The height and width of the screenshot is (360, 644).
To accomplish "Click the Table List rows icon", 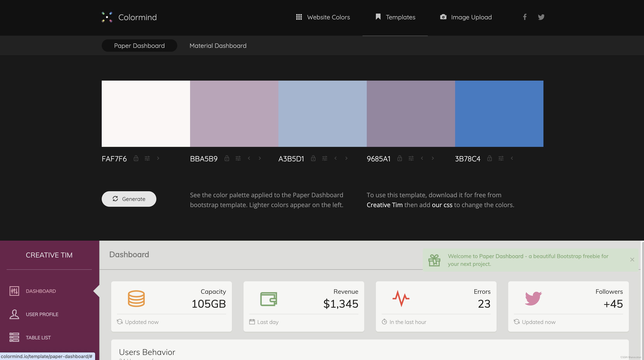I will (x=14, y=337).
